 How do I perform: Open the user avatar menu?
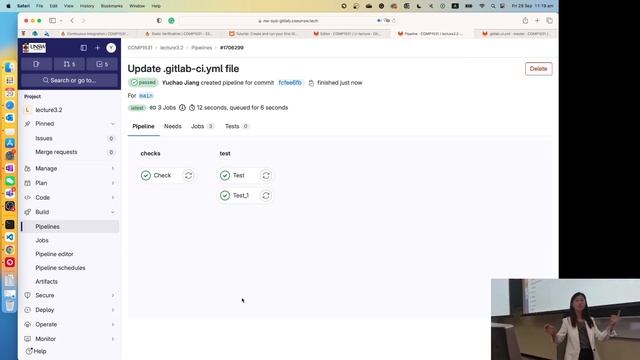(x=111, y=48)
